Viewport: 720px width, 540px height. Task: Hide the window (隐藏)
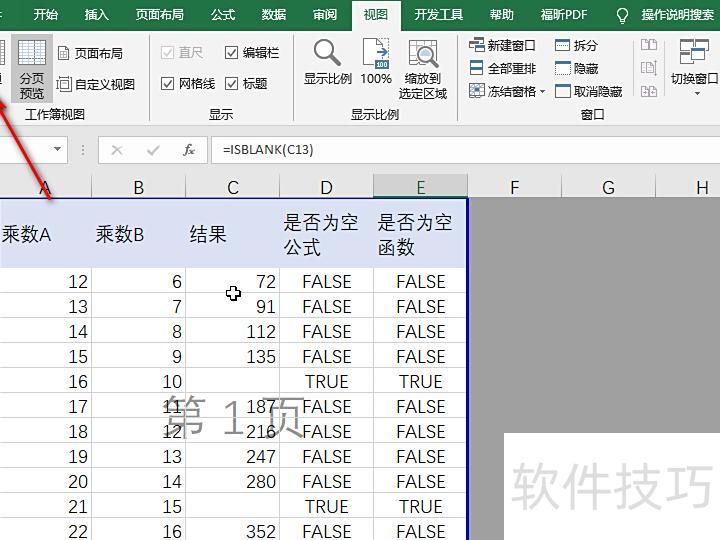tap(576, 68)
